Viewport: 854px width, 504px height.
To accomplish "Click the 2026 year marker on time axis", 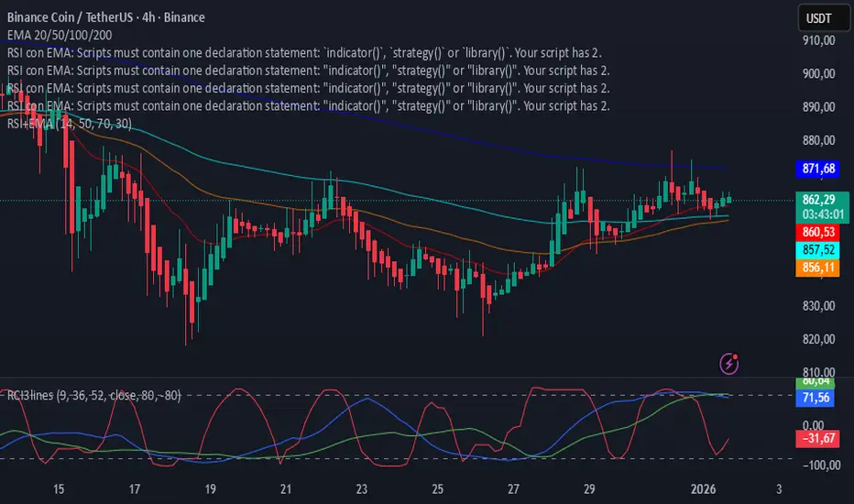I will (x=703, y=489).
